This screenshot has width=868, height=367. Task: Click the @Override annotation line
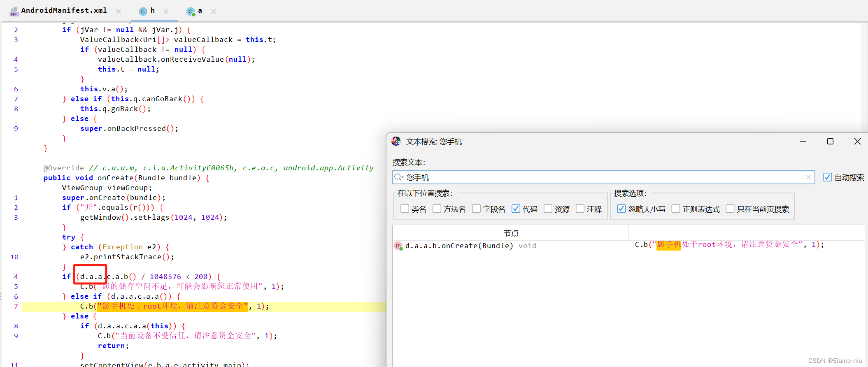point(209,168)
